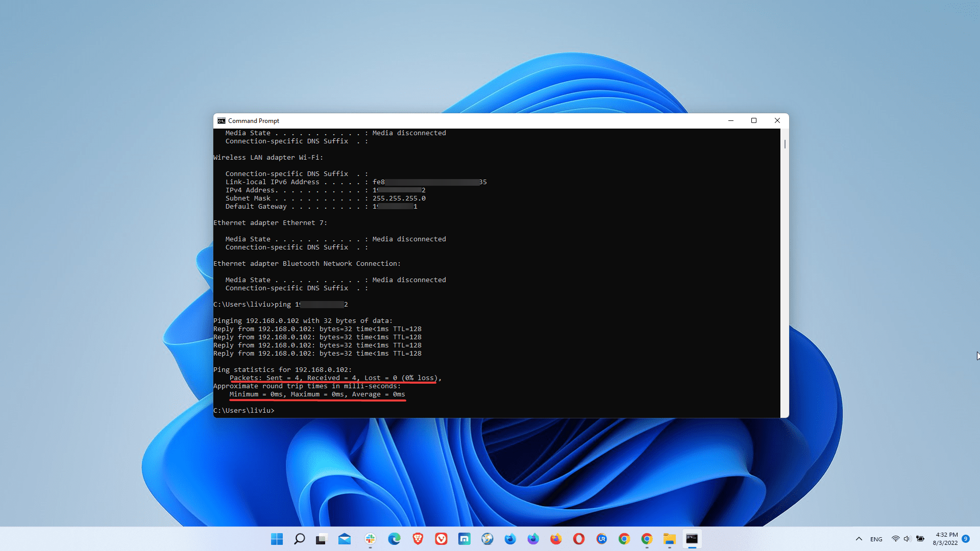Launch the UR Browser icon

[602, 539]
